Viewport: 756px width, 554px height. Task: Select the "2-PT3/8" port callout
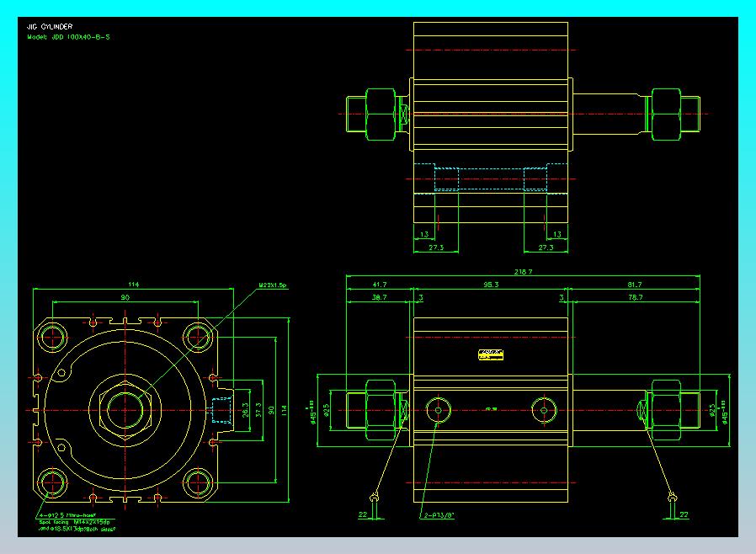(x=439, y=515)
